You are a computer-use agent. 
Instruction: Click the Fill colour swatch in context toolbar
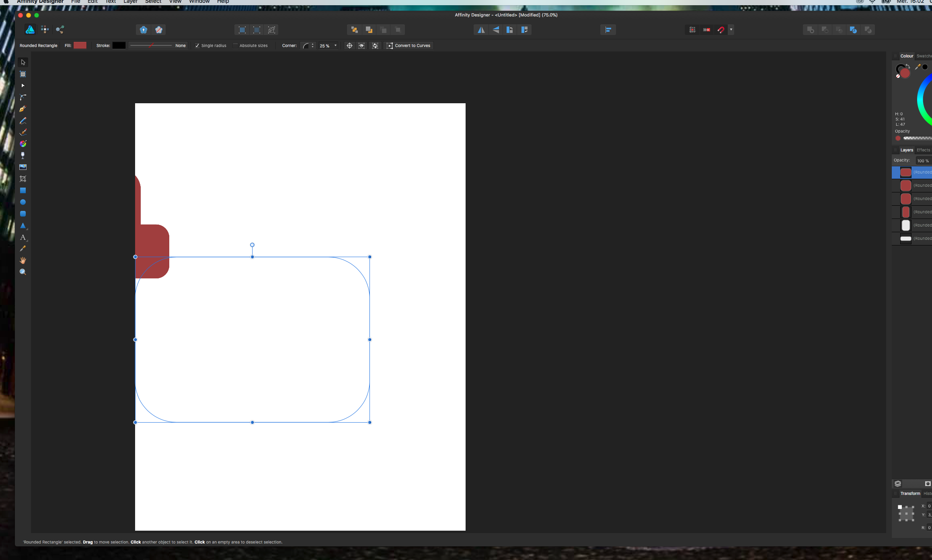pyautogui.click(x=80, y=46)
